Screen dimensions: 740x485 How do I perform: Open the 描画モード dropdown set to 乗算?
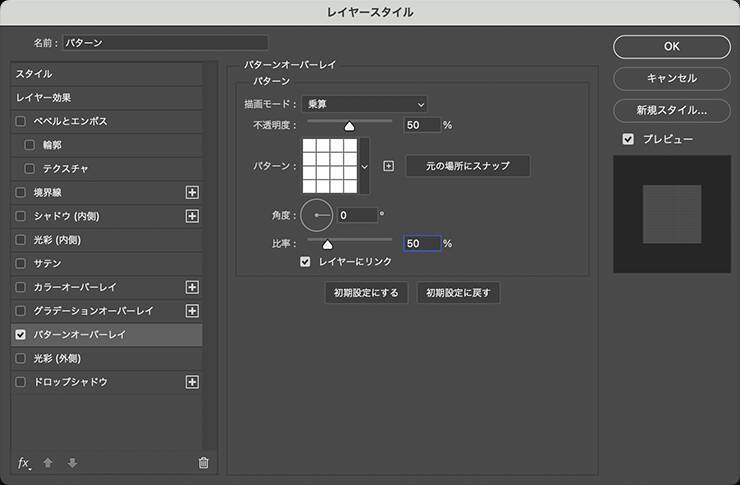point(364,104)
